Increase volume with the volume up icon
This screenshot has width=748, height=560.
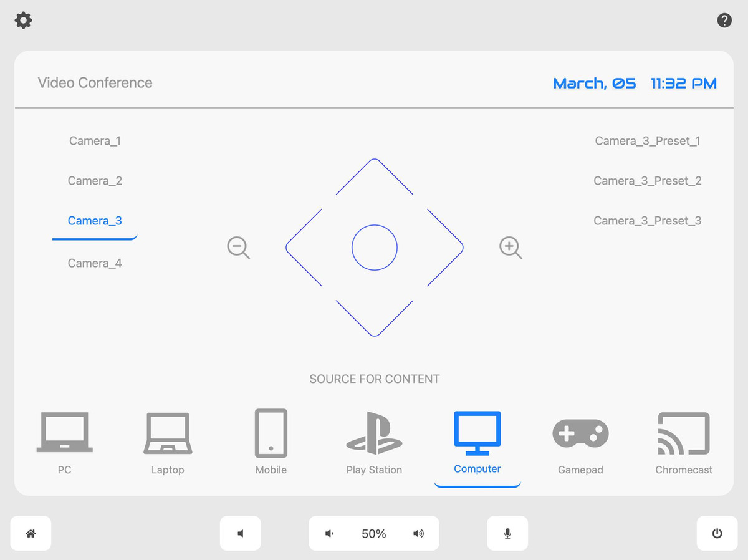[x=418, y=534]
